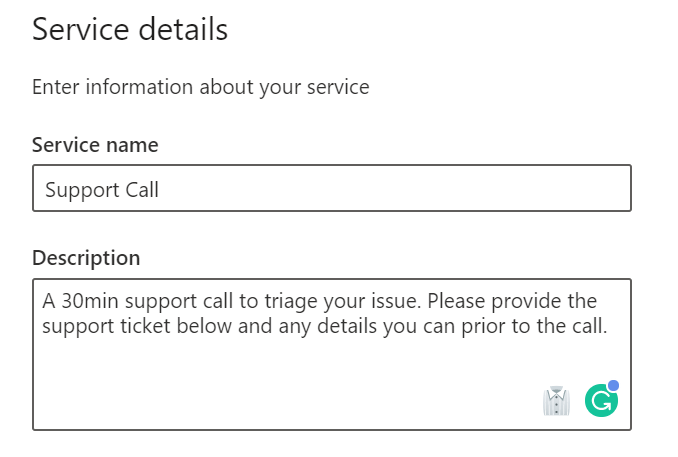678x457 pixels.
Task: Place cursor on the word "Support" in Service name
Action: (x=80, y=190)
